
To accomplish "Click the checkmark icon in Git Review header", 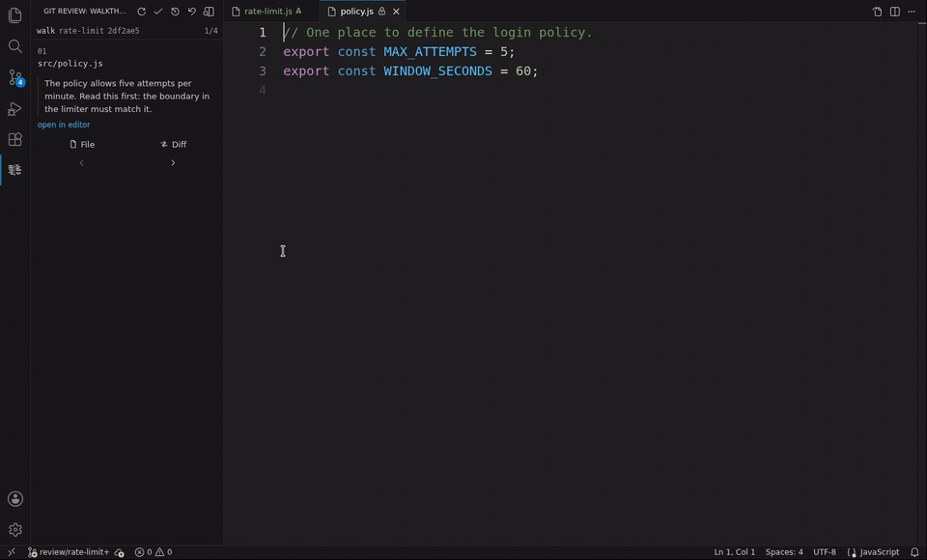I will coord(157,12).
